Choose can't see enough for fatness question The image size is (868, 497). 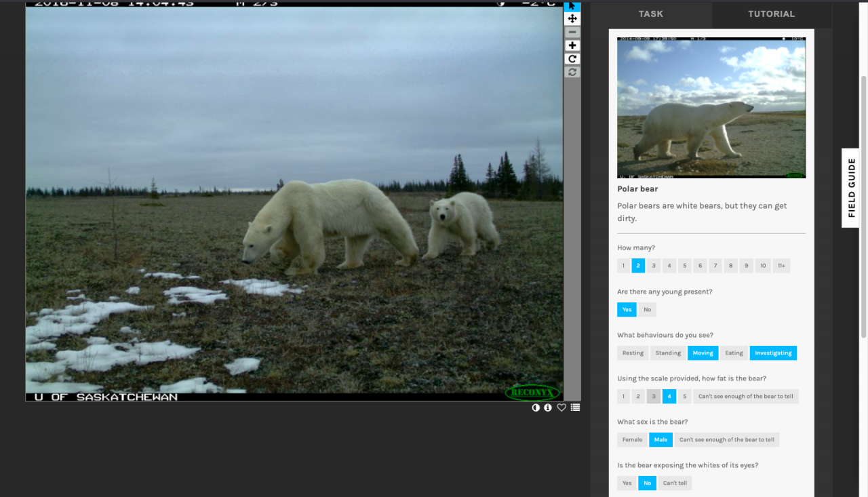(746, 397)
